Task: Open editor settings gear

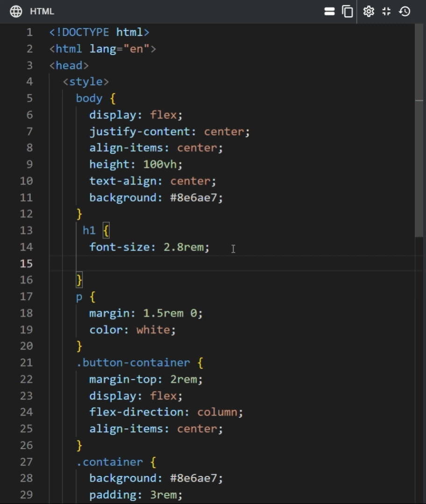Action: (x=369, y=12)
